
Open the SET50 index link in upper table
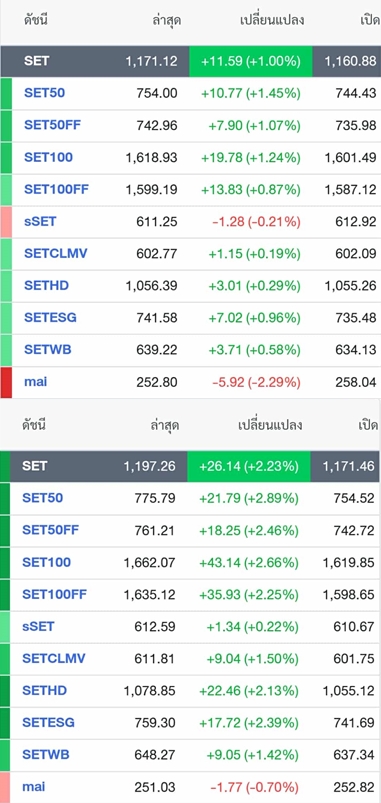pos(44,93)
